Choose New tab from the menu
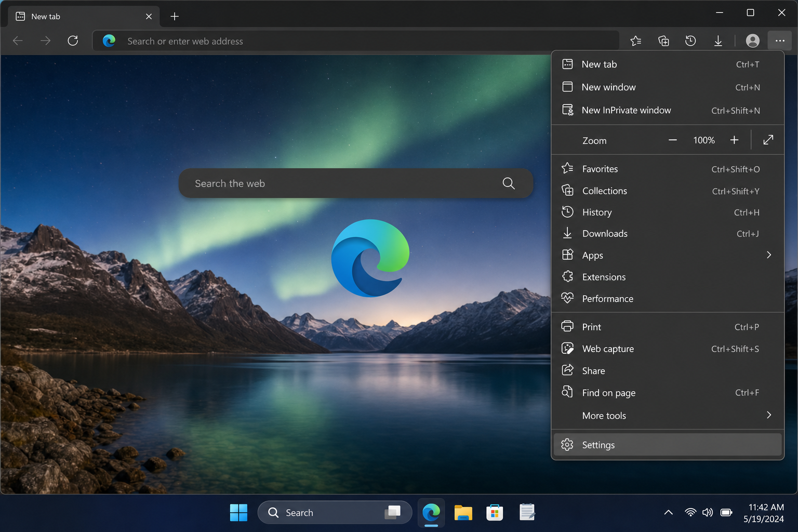 click(668, 64)
